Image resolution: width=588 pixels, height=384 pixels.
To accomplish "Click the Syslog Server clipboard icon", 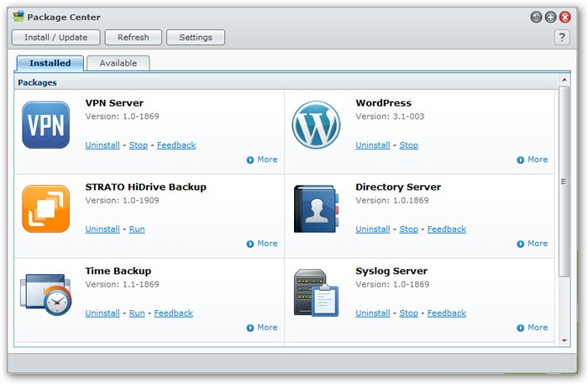I will click(316, 292).
